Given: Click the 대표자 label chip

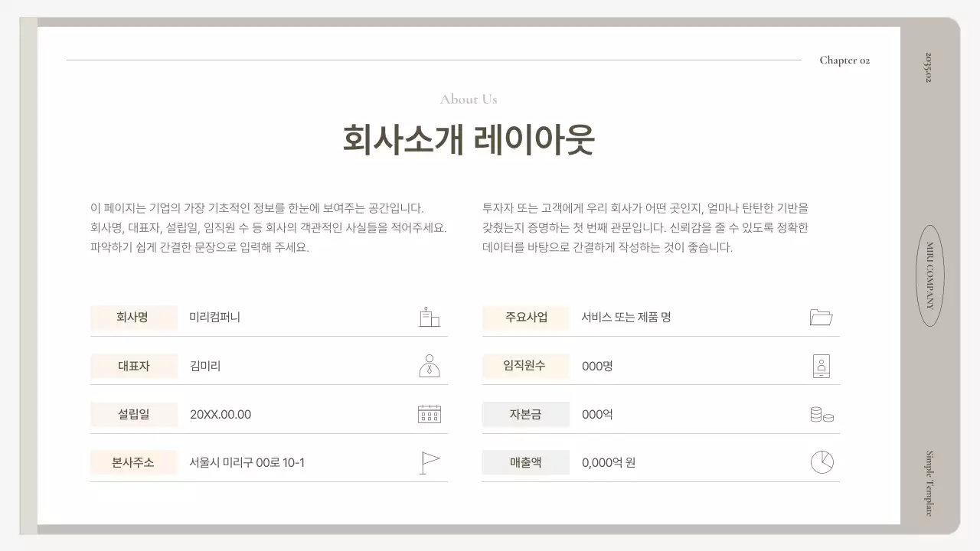Looking at the screenshot, I should 134,366.
